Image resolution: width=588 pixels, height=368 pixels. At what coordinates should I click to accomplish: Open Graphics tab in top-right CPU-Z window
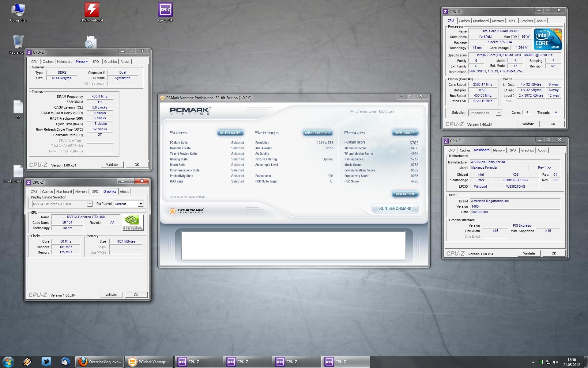point(526,21)
